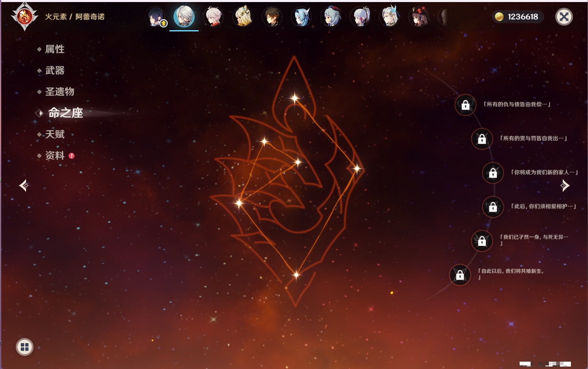Image resolution: width=588 pixels, height=369 pixels.
Task: Click the bottommost star of the constellation
Action: tap(296, 275)
